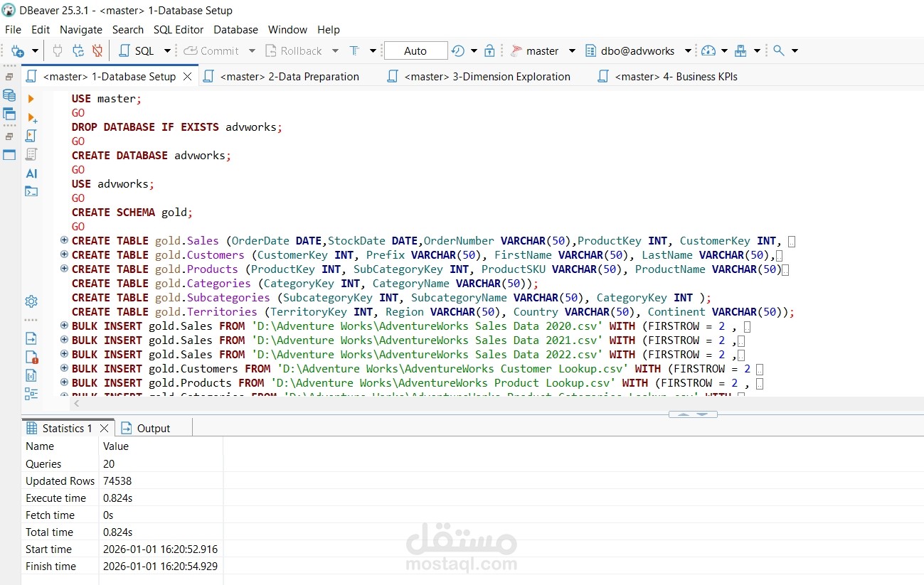
Task: Click the Auto commit mode field
Action: tap(415, 50)
